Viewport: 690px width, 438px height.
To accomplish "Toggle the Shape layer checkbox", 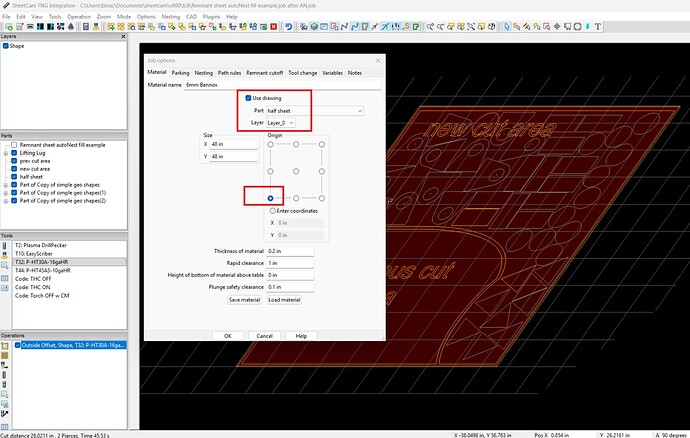I will click(x=6, y=46).
